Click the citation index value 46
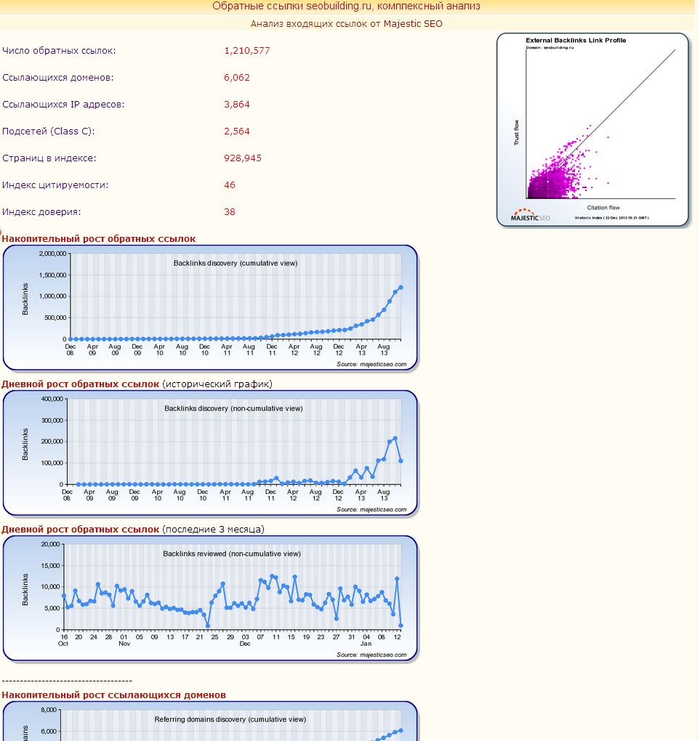This screenshot has width=700, height=741. 230,185
